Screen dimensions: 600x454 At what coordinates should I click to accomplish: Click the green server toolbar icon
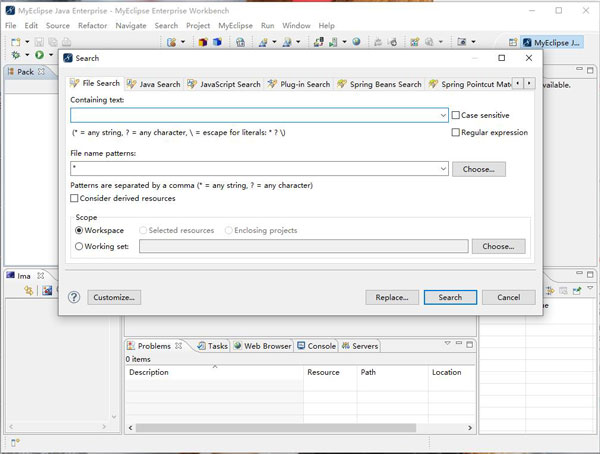point(333,42)
